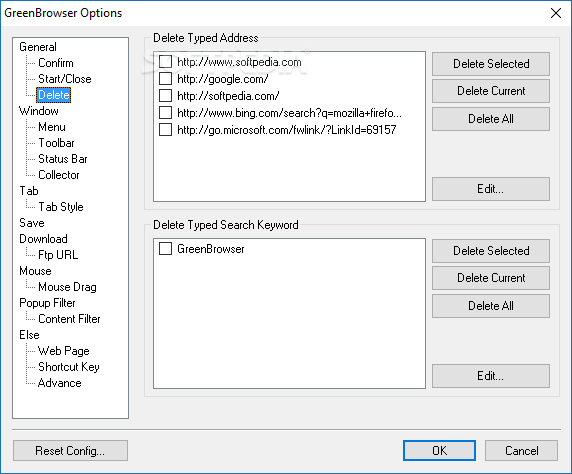Image resolution: width=572 pixels, height=474 pixels.
Task: Confirm the dialog with OK
Action: [439, 451]
